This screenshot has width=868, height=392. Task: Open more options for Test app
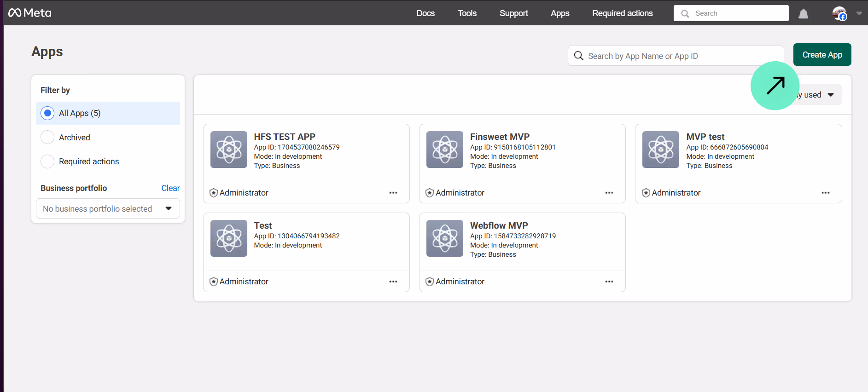pos(393,282)
